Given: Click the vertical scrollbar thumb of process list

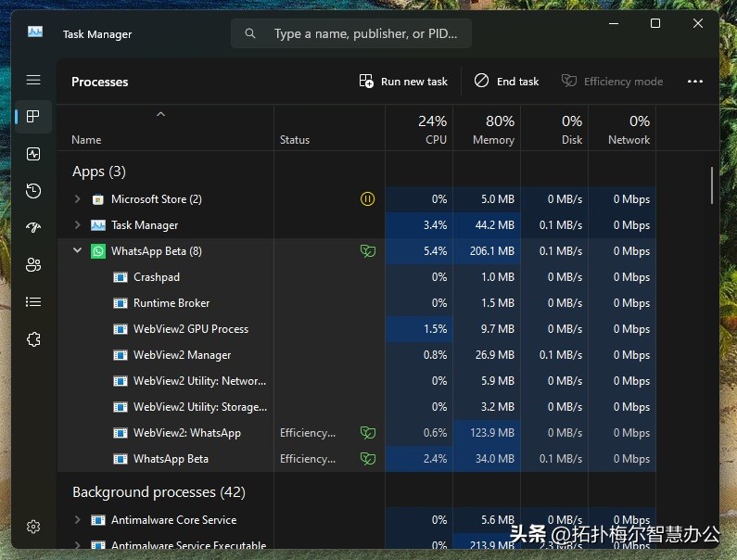Looking at the screenshot, I should coord(712,185).
